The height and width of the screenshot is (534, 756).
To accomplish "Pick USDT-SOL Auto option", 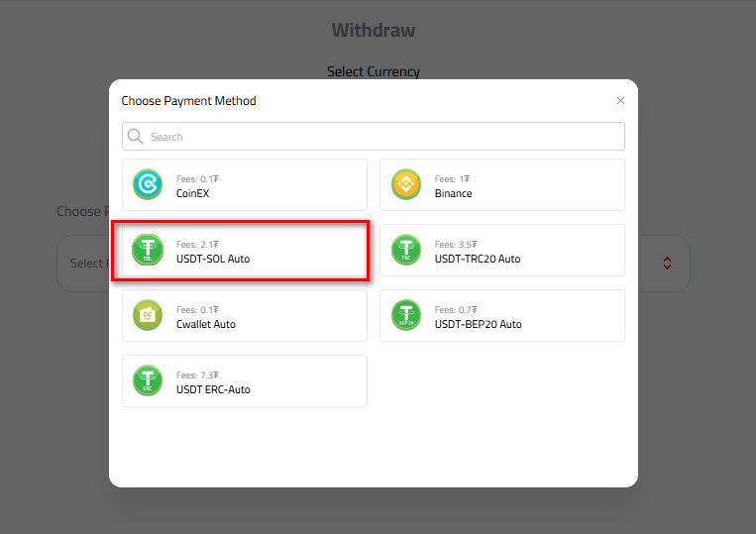I will (245, 250).
